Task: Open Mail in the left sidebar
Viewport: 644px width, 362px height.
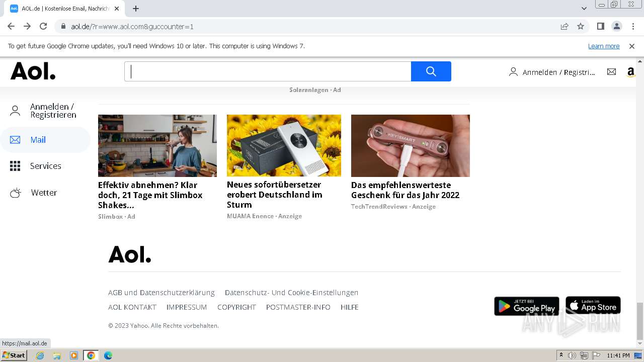Action: click(x=45, y=140)
